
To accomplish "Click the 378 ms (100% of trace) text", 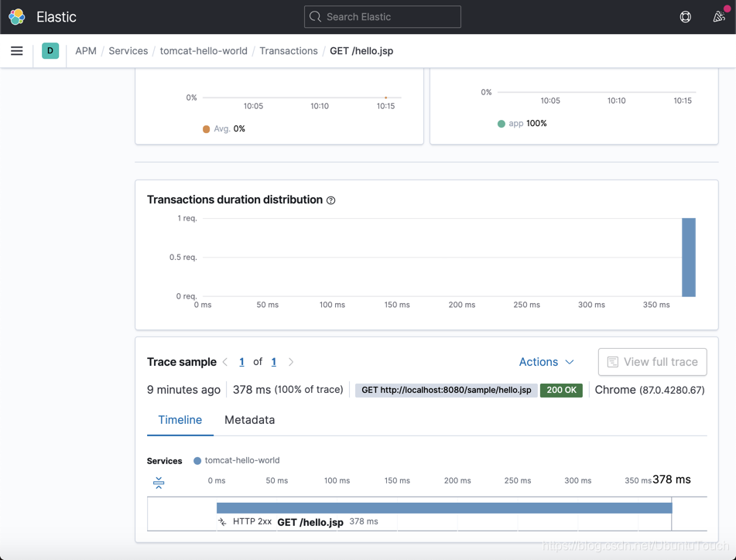I will (x=288, y=390).
